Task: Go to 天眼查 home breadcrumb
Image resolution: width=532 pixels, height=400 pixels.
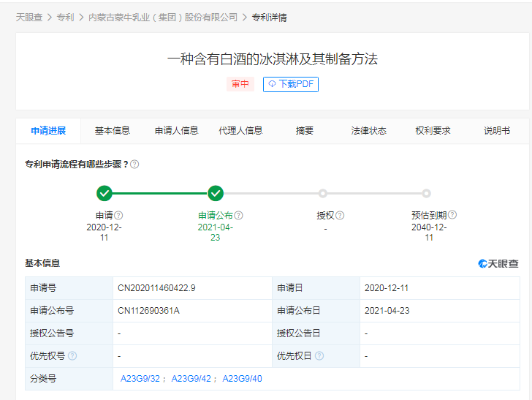Action: pos(29,17)
